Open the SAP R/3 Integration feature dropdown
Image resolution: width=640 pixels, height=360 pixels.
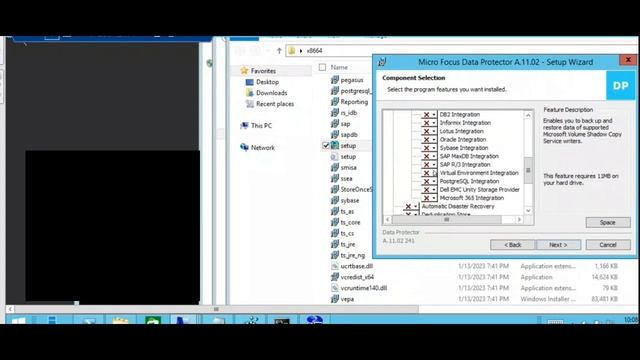(433, 165)
